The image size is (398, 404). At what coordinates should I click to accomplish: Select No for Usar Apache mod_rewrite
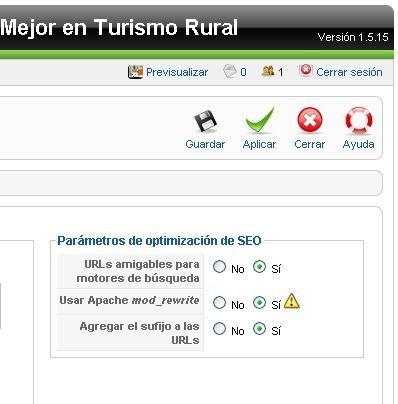click(219, 303)
